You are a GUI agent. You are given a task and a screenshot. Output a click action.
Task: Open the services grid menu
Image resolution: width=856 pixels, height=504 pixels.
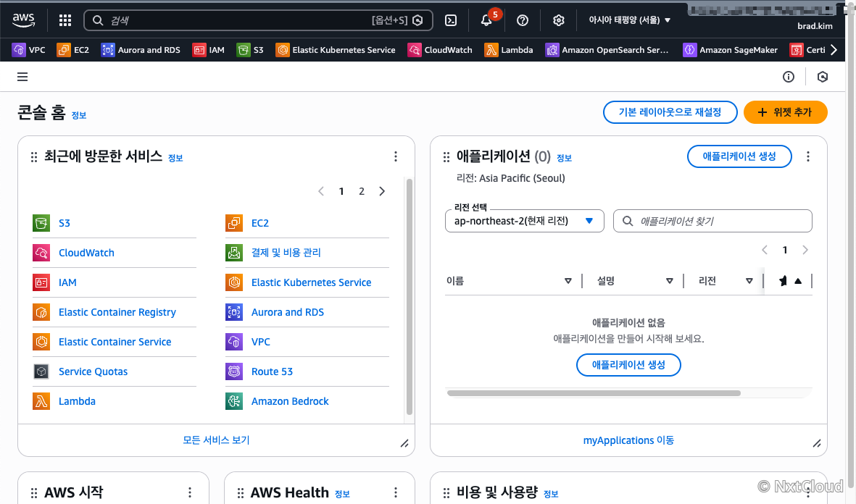pos(65,20)
